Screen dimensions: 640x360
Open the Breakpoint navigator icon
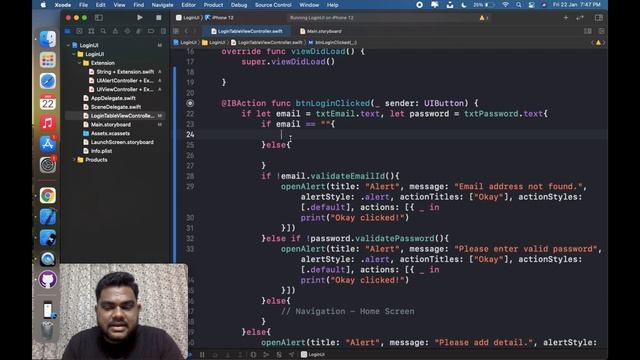pos(151,31)
